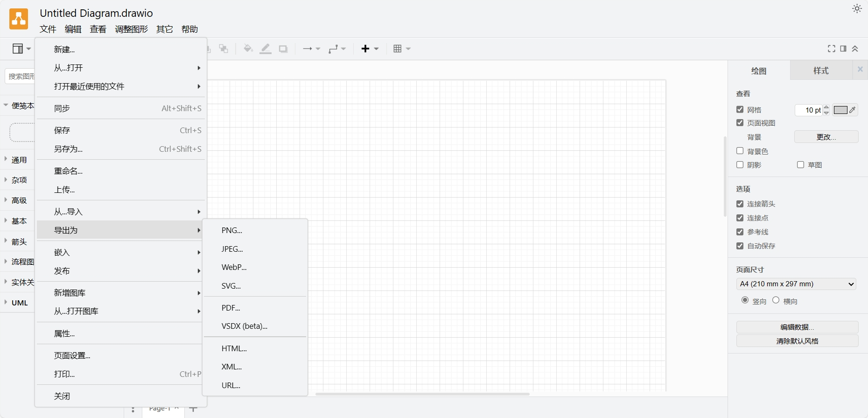Open the A4 page size dropdown
Screen dimensions: 868x418
tap(796, 284)
